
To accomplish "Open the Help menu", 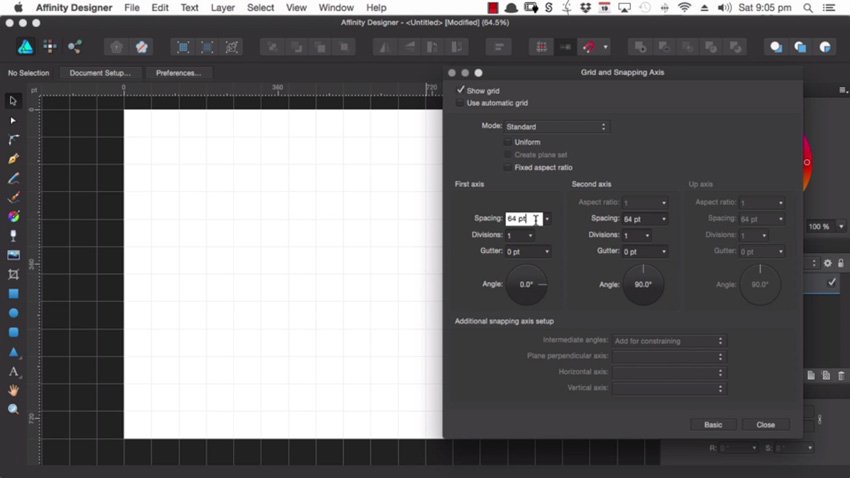I will (376, 8).
